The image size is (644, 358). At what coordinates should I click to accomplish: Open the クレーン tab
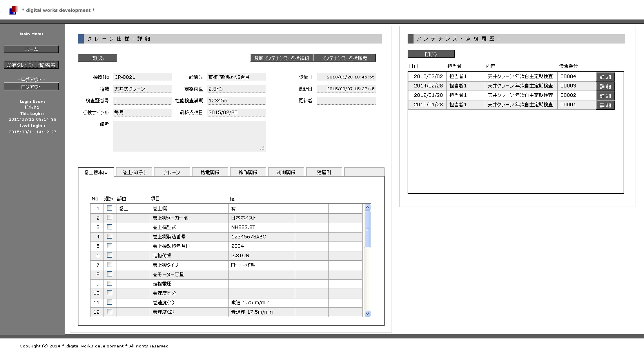point(172,172)
